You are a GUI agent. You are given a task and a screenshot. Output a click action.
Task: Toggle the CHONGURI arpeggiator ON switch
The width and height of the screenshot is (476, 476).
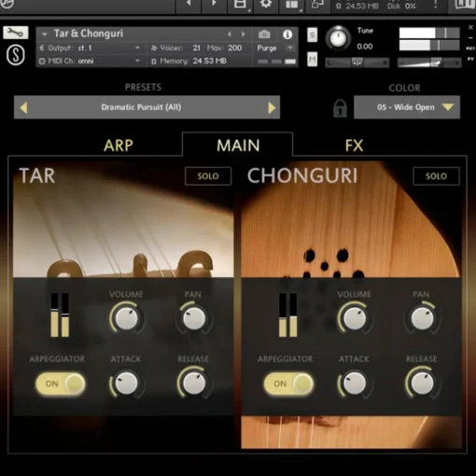pyautogui.click(x=288, y=384)
